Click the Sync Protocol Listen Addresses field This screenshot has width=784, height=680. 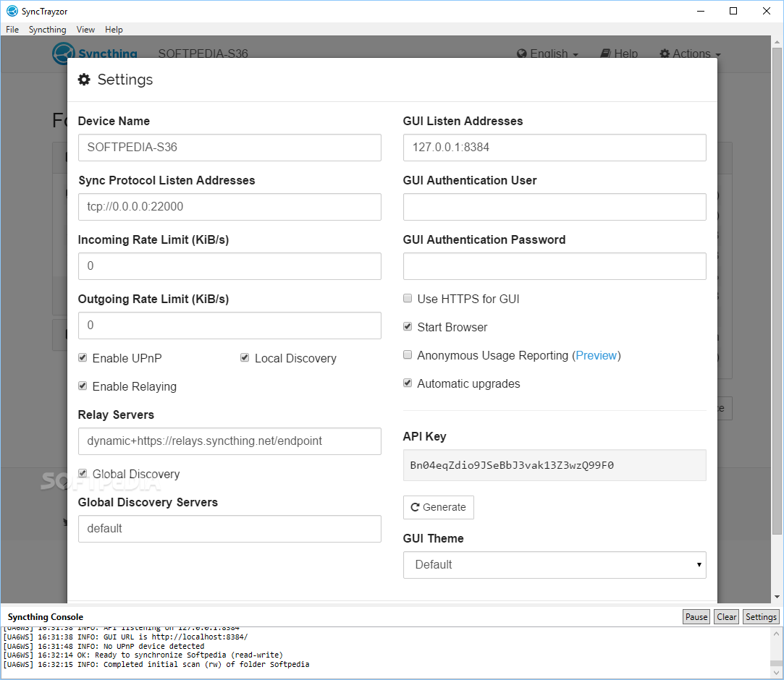coord(229,207)
